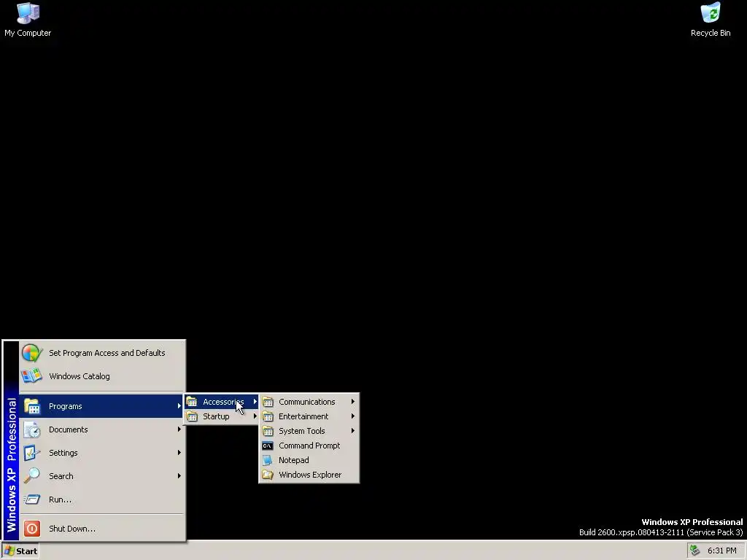
Task: Click the system tray network icon
Action: (695, 551)
